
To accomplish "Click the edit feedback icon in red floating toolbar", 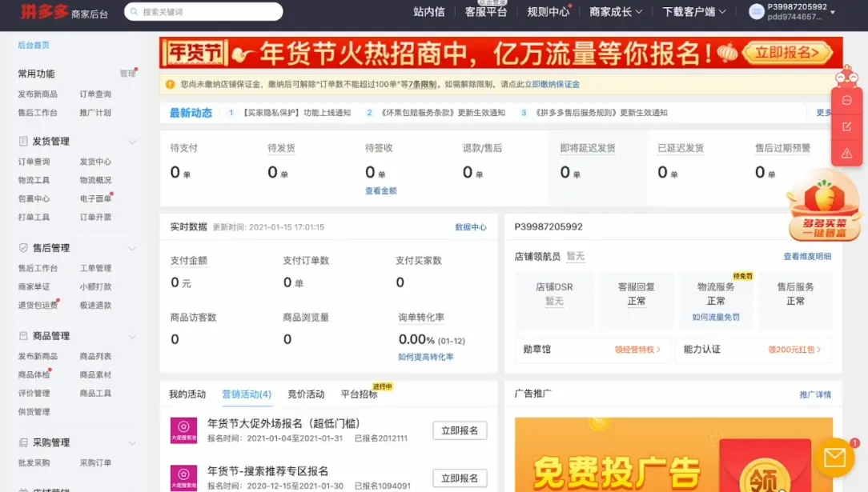I will pyautogui.click(x=846, y=126).
